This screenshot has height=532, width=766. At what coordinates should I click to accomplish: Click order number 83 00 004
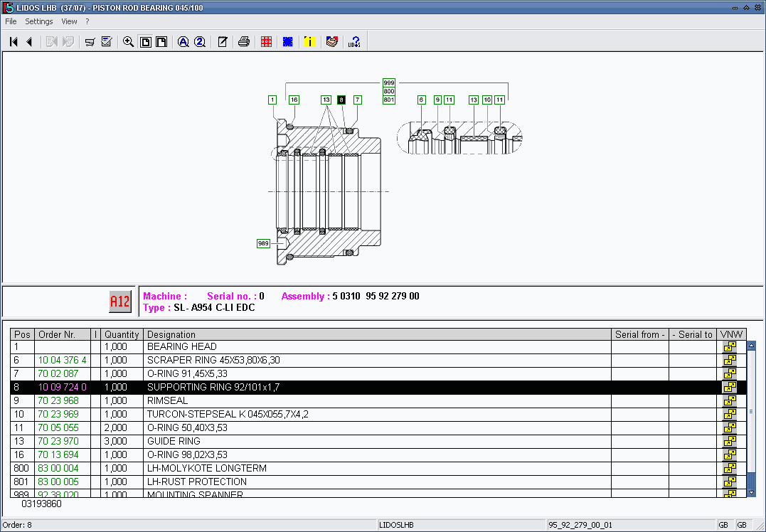click(x=58, y=469)
